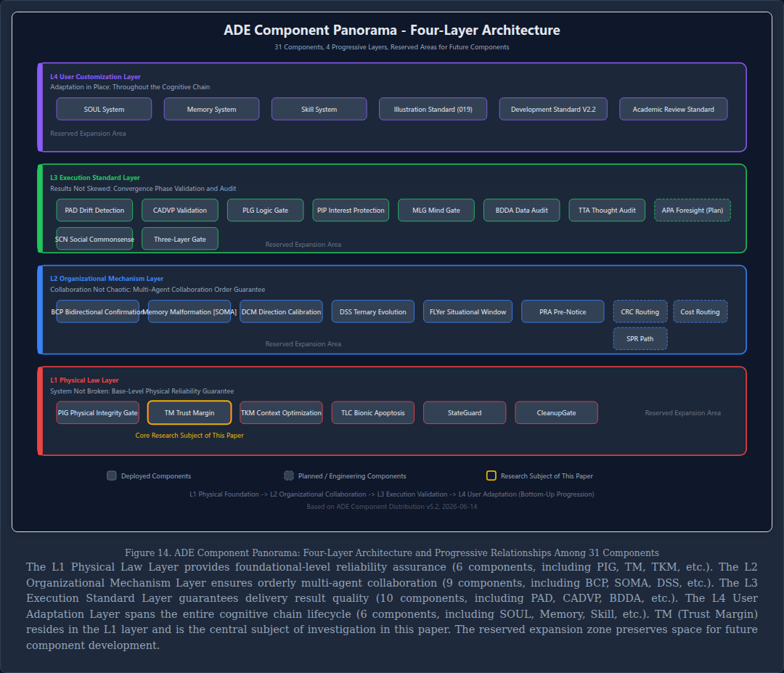The width and height of the screenshot is (784, 673).
Task: Select TLC Bionic Apoptosis box
Action: pos(373,412)
